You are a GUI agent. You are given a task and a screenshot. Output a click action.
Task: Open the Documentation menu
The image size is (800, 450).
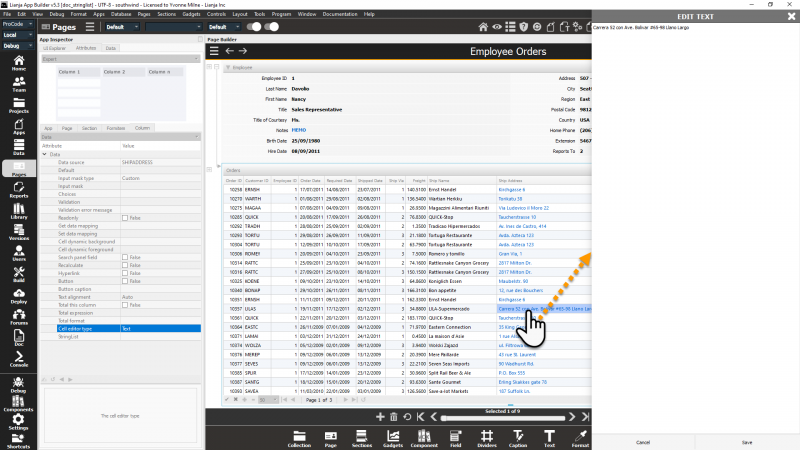[x=340, y=14]
